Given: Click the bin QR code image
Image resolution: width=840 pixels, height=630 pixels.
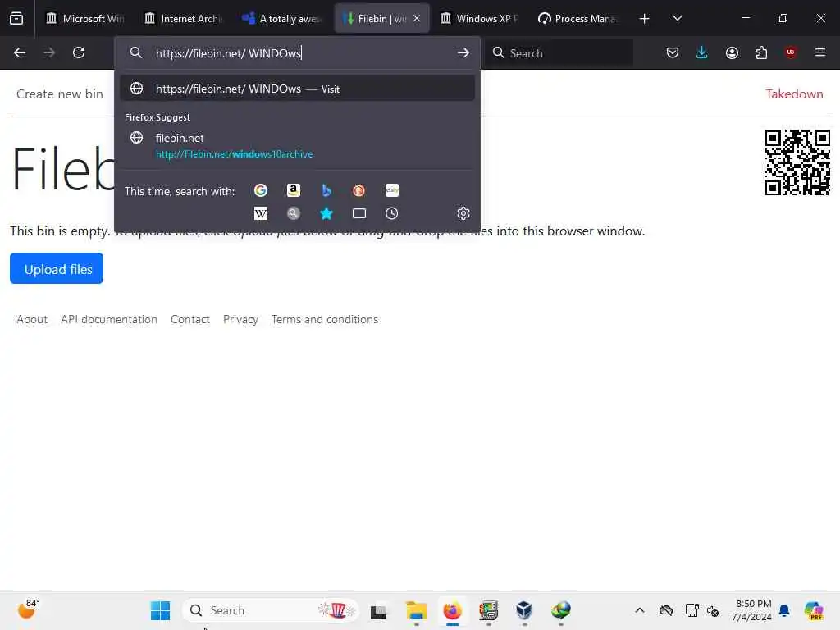Looking at the screenshot, I should coord(797,162).
